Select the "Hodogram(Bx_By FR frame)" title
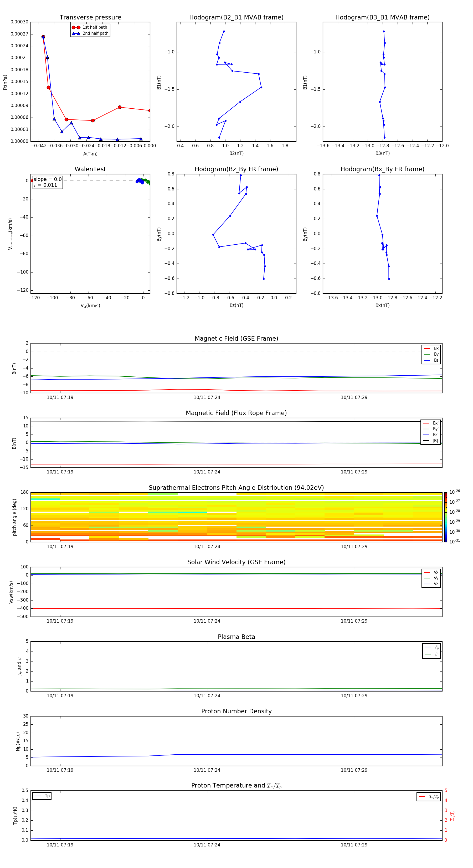473x868 pixels. [x=382, y=169]
